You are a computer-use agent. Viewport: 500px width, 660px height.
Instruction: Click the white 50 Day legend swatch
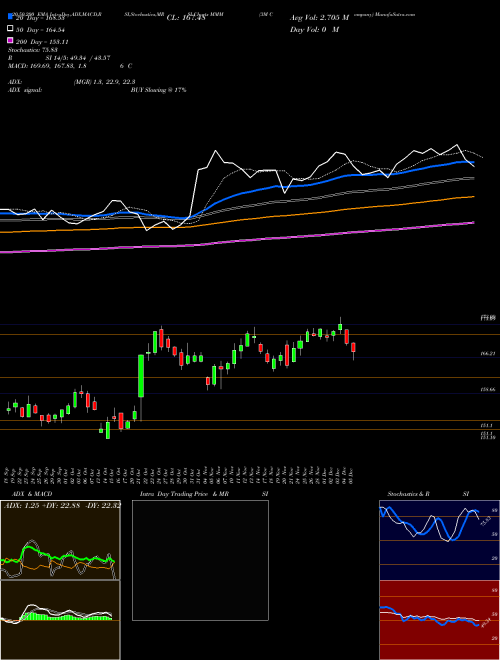[10, 29]
